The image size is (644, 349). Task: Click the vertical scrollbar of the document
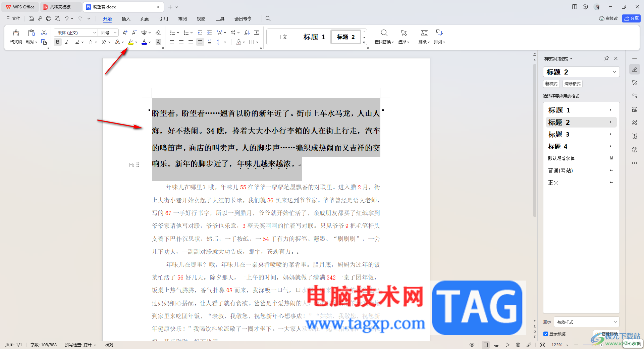(x=535, y=141)
